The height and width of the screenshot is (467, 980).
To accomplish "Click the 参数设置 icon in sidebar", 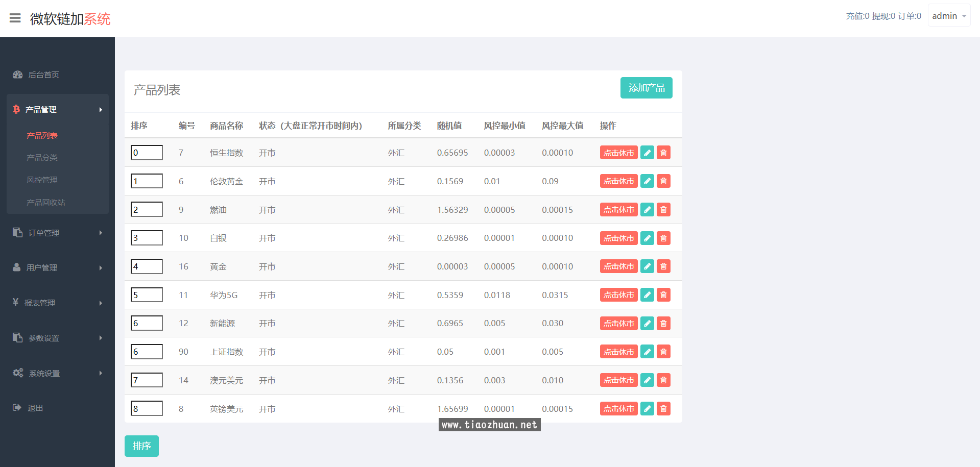I will coord(17,337).
